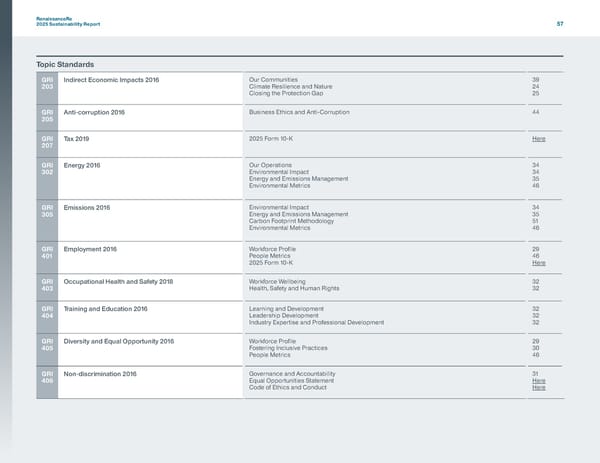600x463 pixels.
Task: Click 'Equal Opportunities Statement' text
Action: (x=291, y=381)
